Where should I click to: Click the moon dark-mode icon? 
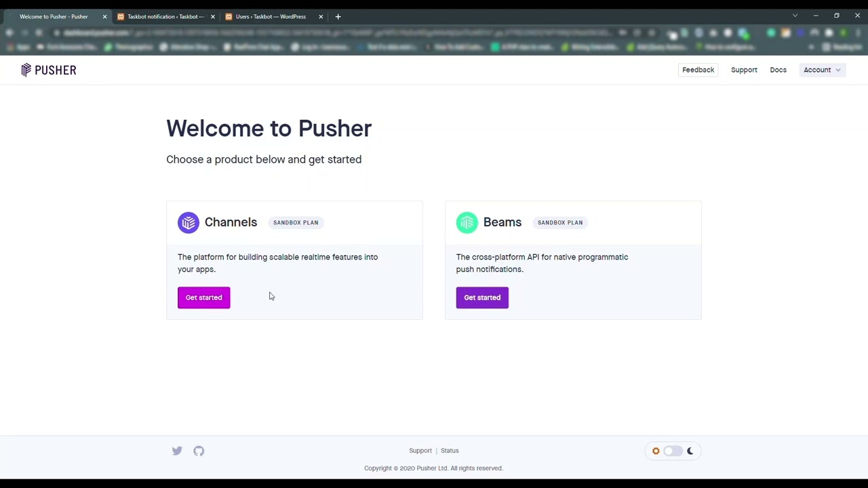(690, 451)
